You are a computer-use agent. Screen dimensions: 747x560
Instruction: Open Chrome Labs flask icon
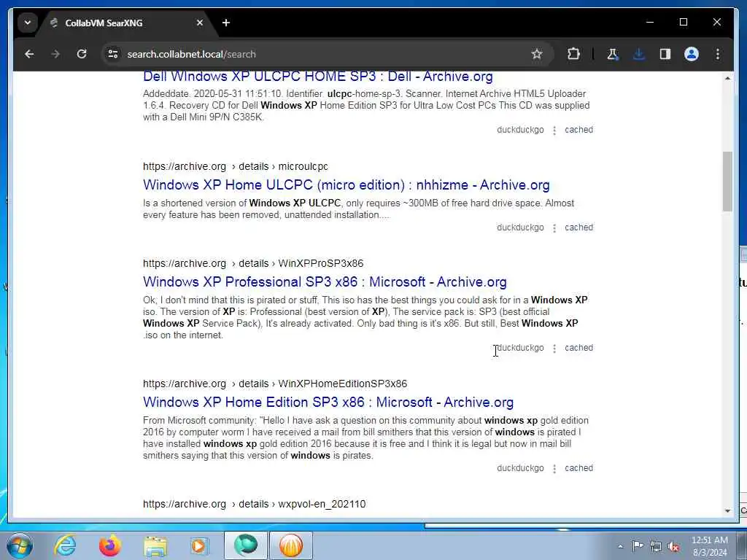tap(612, 54)
